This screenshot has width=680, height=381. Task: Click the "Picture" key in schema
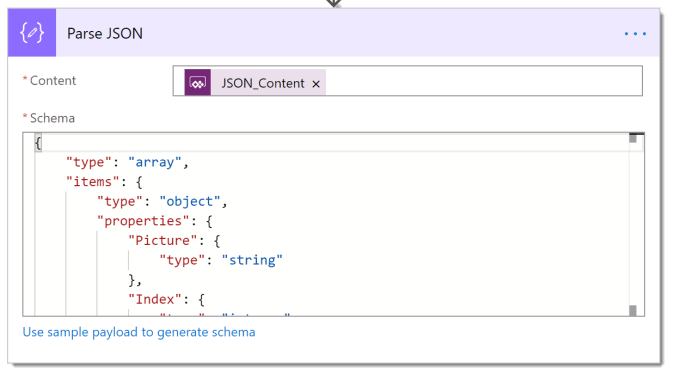coord(163,241)
